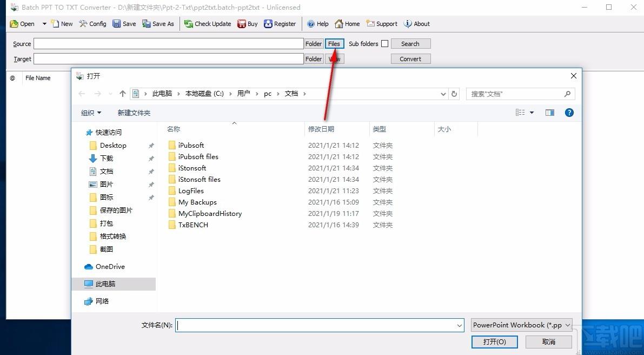644x355 pixels.
Task: Click into the Target path field
Action: 168,59
